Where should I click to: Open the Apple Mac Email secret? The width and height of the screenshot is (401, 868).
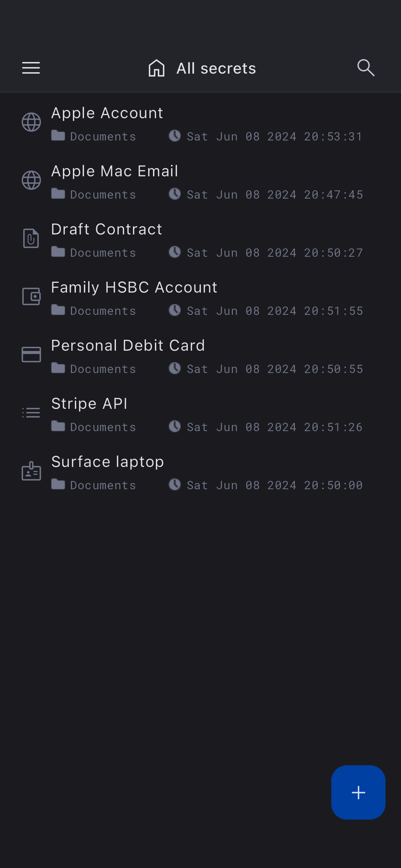click(x=115, y=171)
